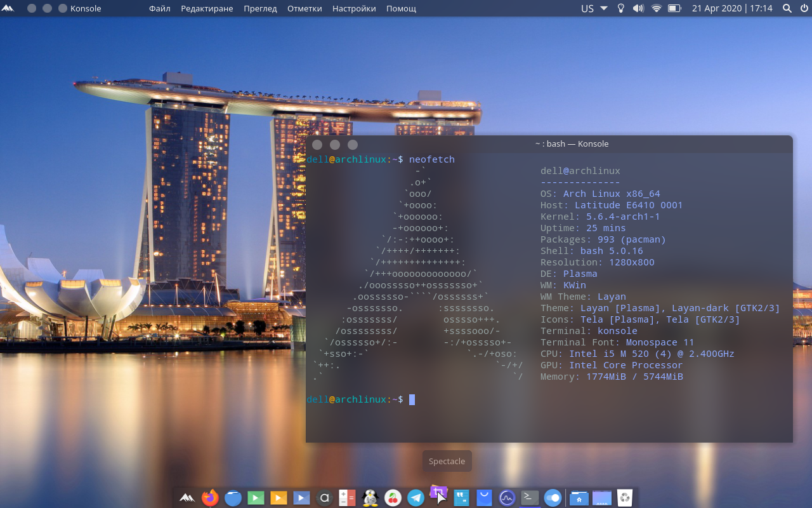Click the date and time clock
812x508 pixels.
(732, 8)
